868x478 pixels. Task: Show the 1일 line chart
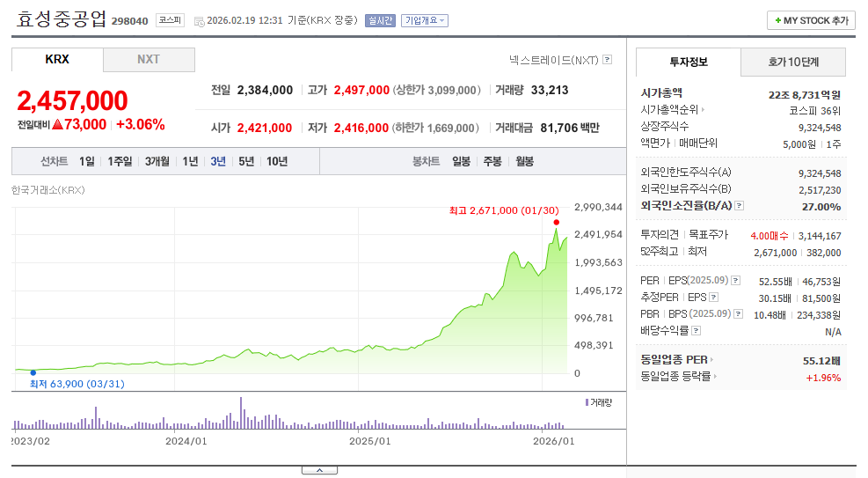[87, 161]
